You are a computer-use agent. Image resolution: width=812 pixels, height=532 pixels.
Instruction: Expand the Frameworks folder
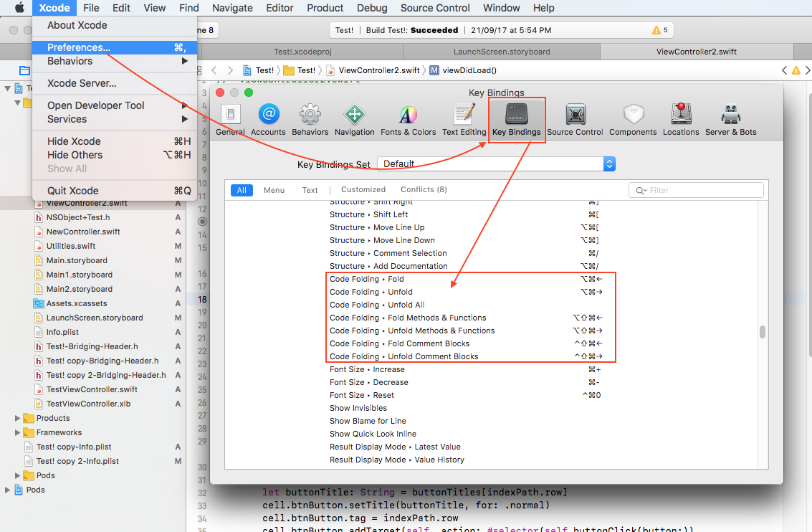17,432
